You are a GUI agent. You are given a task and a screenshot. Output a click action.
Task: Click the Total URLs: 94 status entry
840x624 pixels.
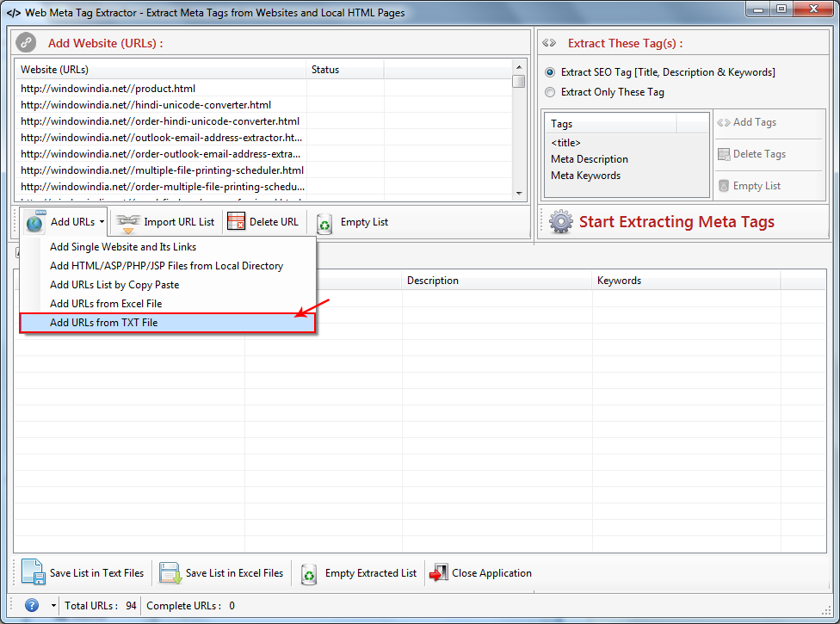coord(100,606)
